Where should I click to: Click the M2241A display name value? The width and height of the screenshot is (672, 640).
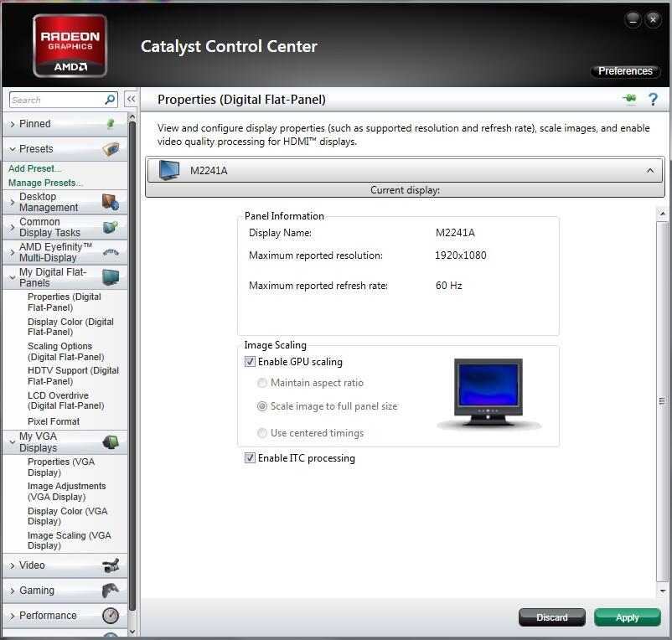click(455, 233)
